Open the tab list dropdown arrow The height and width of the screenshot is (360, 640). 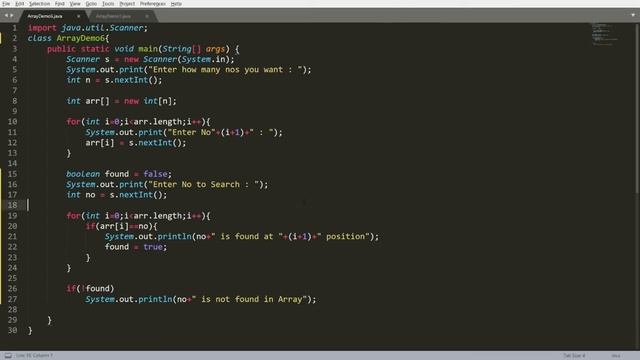tap(633, 15)
